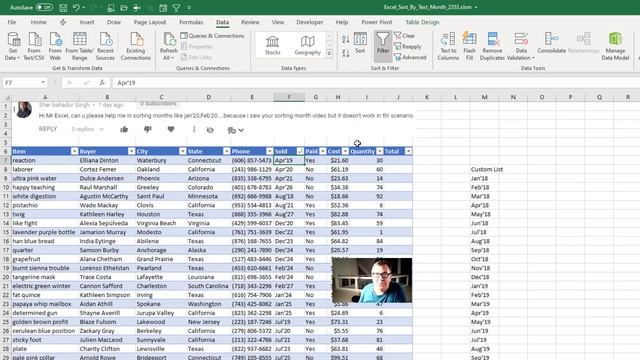Click the Customize Quick Access Toolbar arrow
Screen dimensions: 640x360
(x=189, y=7)
